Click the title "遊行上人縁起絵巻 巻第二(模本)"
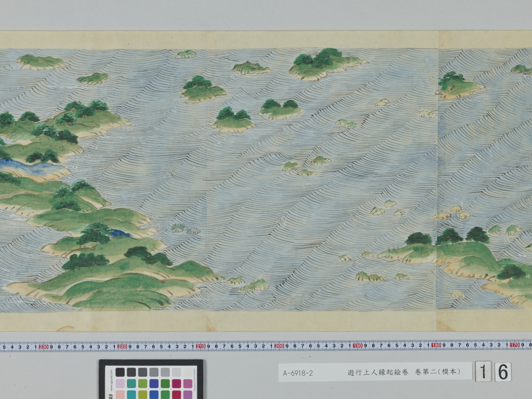Image resolution: width=532 pixels, height=399 pixels. click(x=404, y=372)
